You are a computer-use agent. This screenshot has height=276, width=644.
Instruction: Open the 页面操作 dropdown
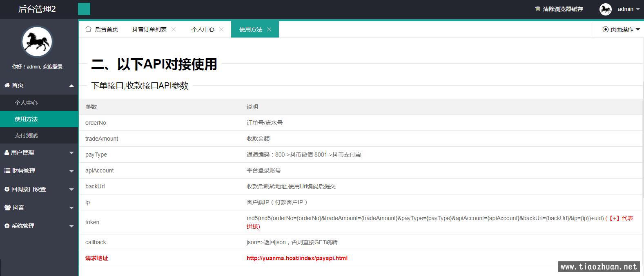click(x=621, y=29)
